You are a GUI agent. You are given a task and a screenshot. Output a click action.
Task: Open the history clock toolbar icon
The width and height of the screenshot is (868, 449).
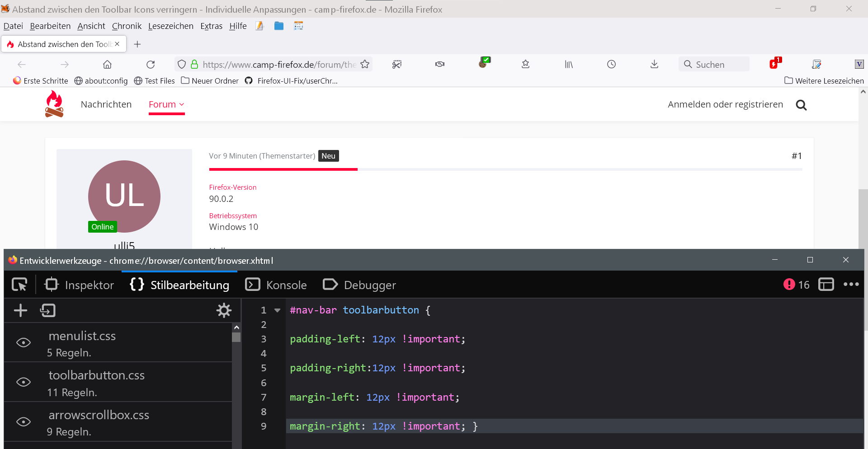pos(611,65)
